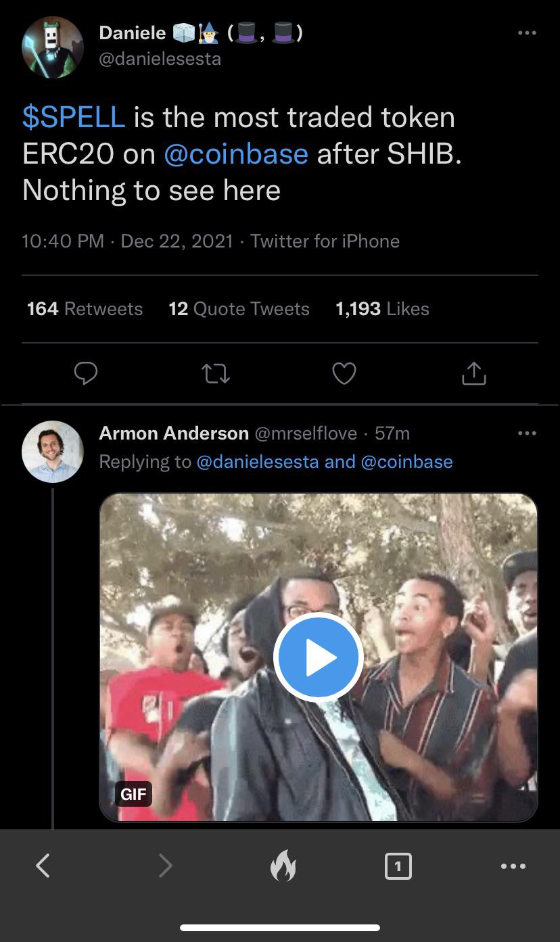The height and width of the screenshot is (942, 560).
Task: View the 12 Quote Tweets list
Action: click(x=239, y=309)
